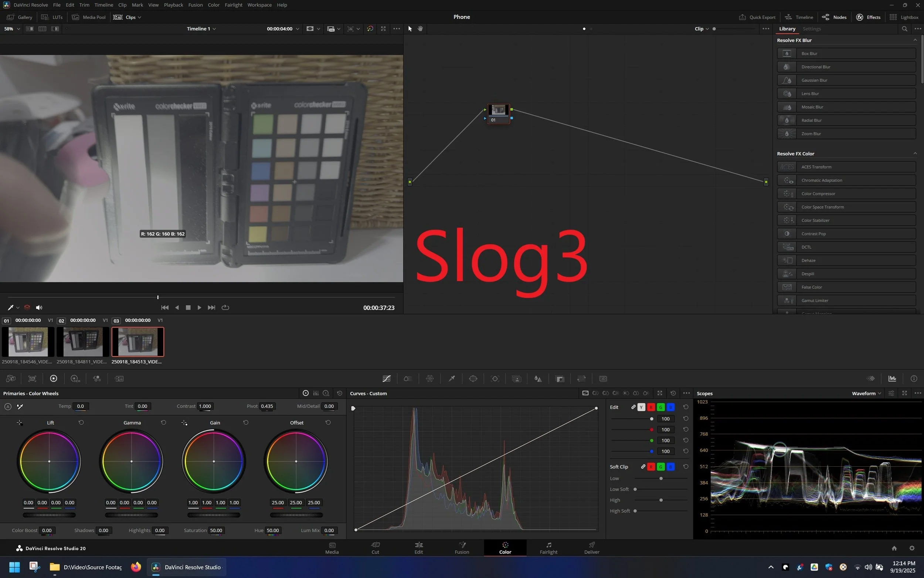Collapse the Resolve FX Blur section

point(915,40)
